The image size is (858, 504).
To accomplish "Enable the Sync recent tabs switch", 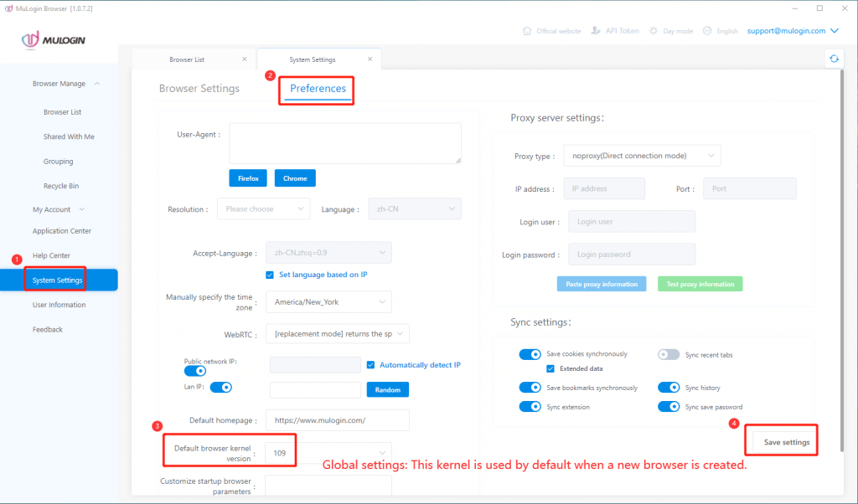I will click(x=668, y=354).
